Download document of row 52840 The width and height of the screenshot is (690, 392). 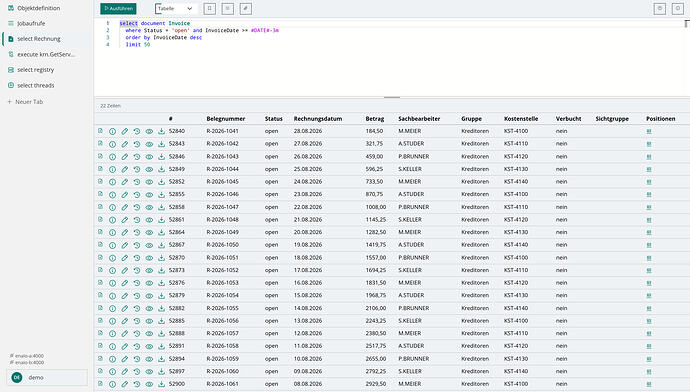pyautogui.click(x=161, y=131)
